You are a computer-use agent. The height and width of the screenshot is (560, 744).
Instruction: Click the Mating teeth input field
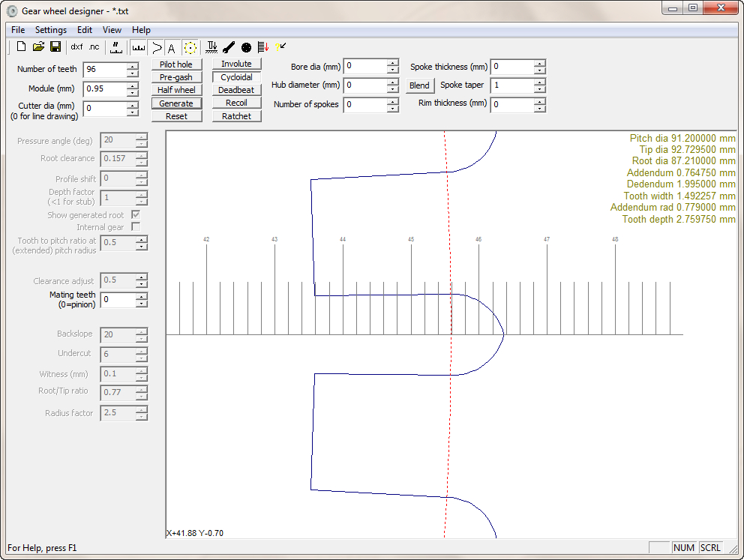coord(118,300)
